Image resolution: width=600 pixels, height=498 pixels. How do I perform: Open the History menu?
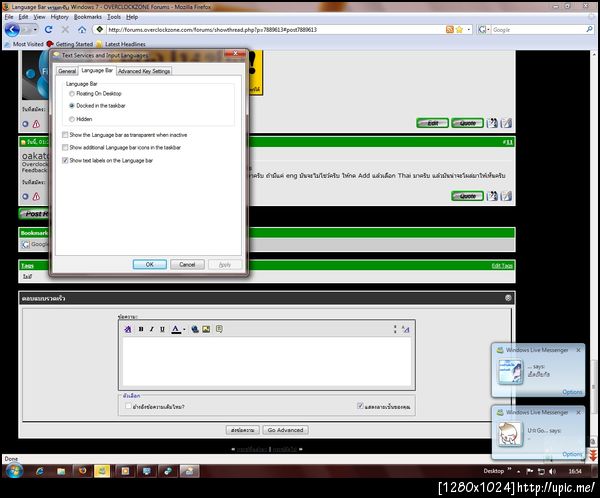[x=60, y=17]
